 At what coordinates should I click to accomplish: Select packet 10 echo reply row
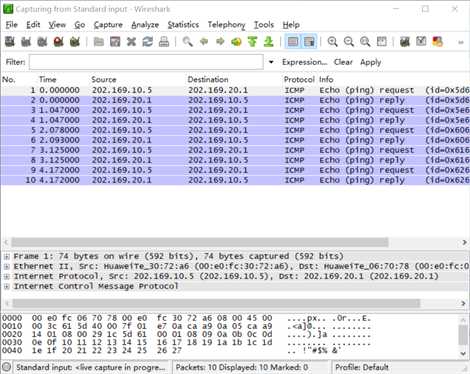(235, 180)
